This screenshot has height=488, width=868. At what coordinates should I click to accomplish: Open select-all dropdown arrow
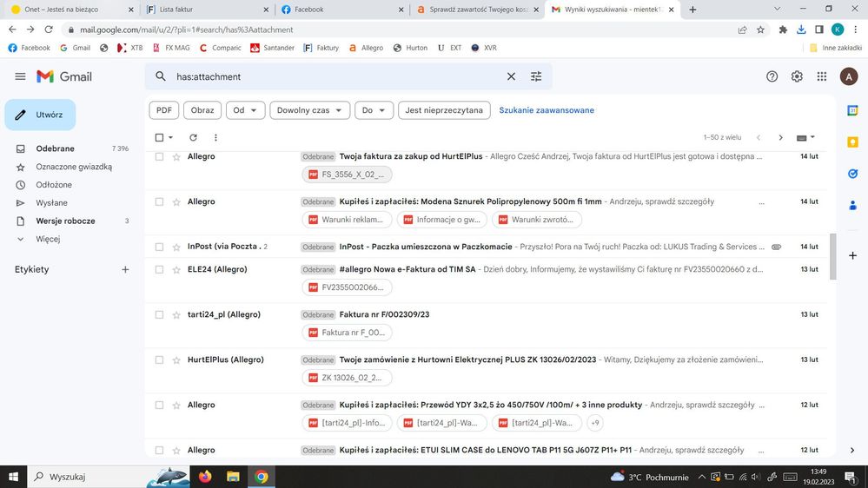(x=170, y=137)
